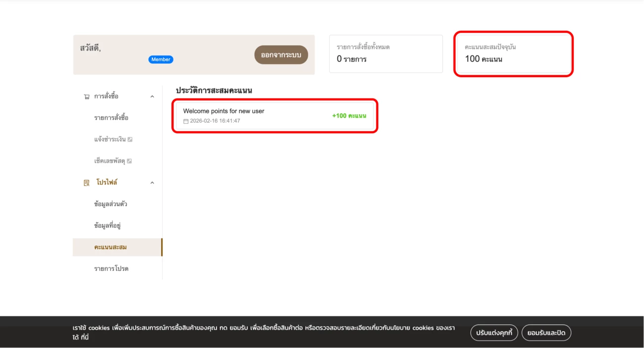Click the Welcome points for new user entry
This screenshot has height=348, width=644.
[275, 116]
